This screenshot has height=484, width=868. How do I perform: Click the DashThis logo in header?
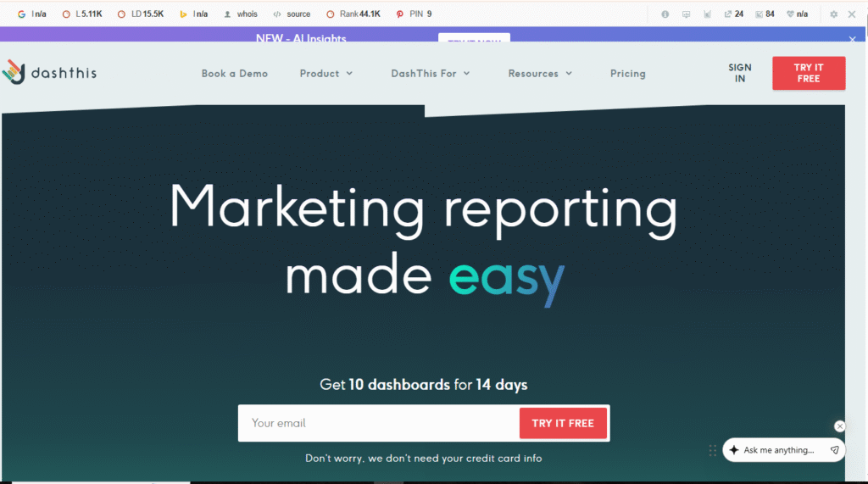49,73
